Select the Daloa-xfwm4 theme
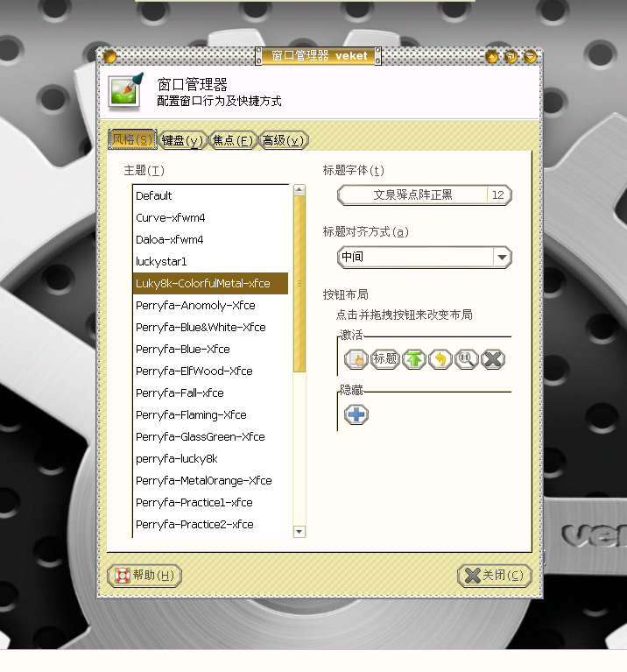627x672 pixels. click(210, 239)
